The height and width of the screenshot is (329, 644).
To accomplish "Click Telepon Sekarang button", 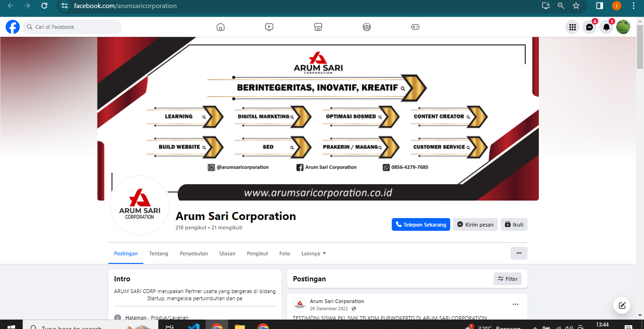I will click(x=421, y=225).
